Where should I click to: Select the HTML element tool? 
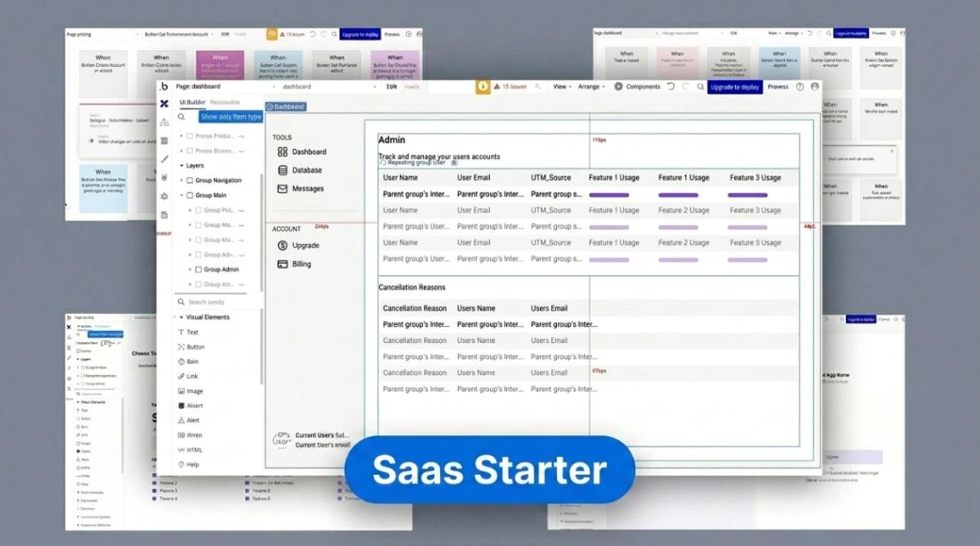(190, 451)
